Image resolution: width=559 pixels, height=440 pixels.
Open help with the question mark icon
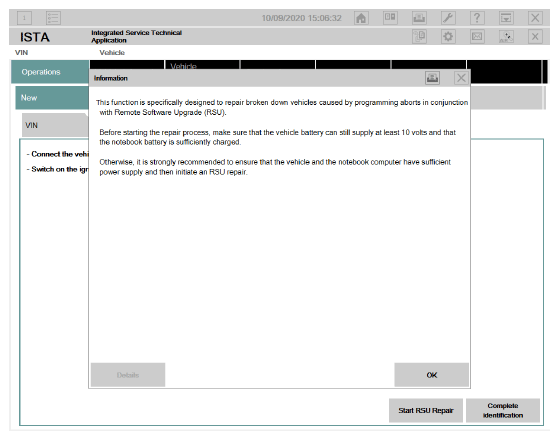(477, 18)
